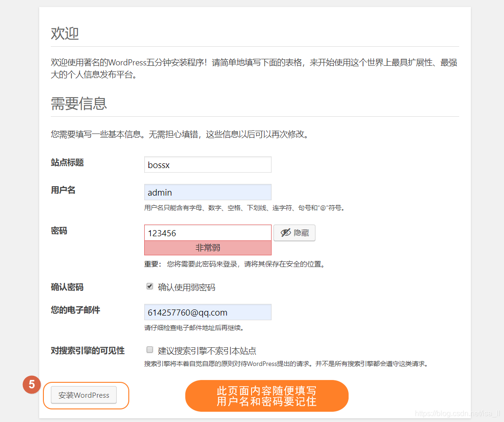Click the 确认密码 label
This screenshot has height=422, width=504.
point(67,287)
